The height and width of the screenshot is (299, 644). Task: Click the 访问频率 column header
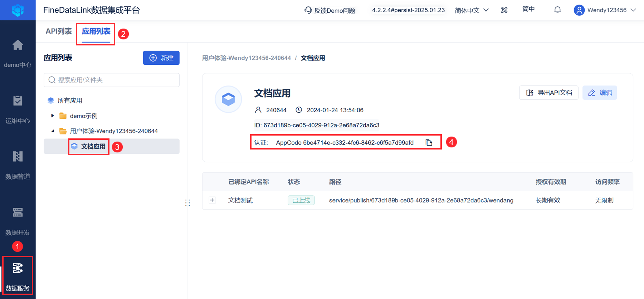point(608,182)
